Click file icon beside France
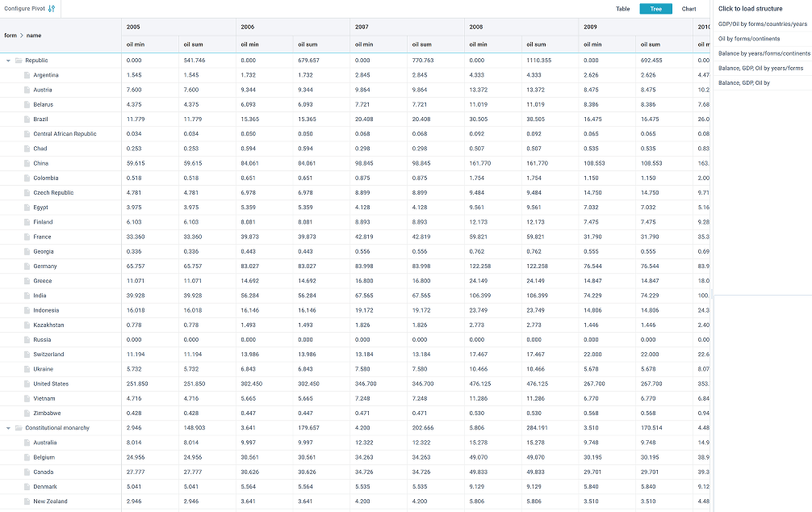This screenshot has width=812, height=512. click(27, 237)
